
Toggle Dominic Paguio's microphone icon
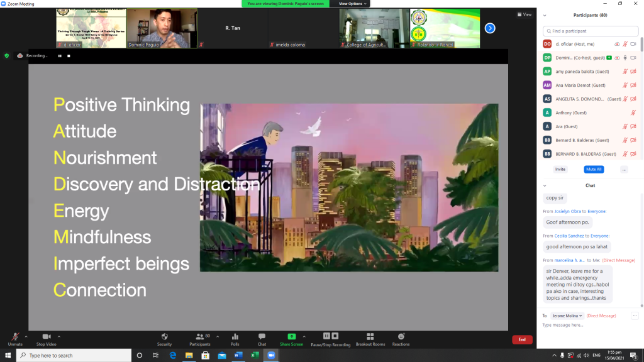625,58
